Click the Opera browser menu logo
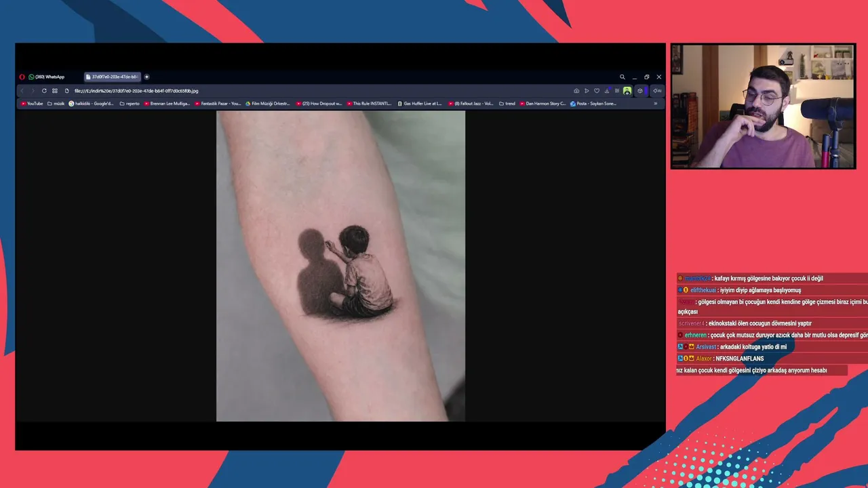The image size is (868, 488). click(x=22, y=77)
